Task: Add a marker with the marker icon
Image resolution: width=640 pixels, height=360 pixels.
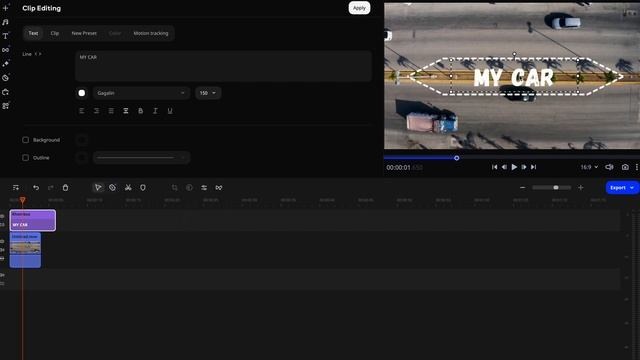Action: point(143,187)
